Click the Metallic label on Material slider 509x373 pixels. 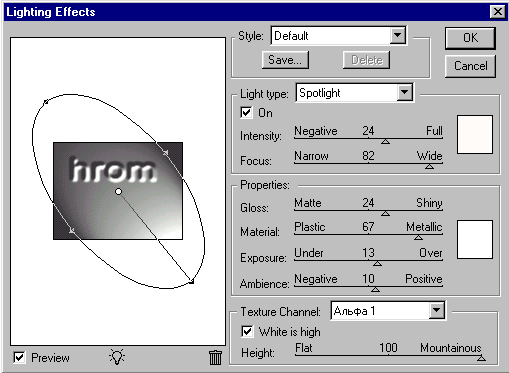(424, 227)
